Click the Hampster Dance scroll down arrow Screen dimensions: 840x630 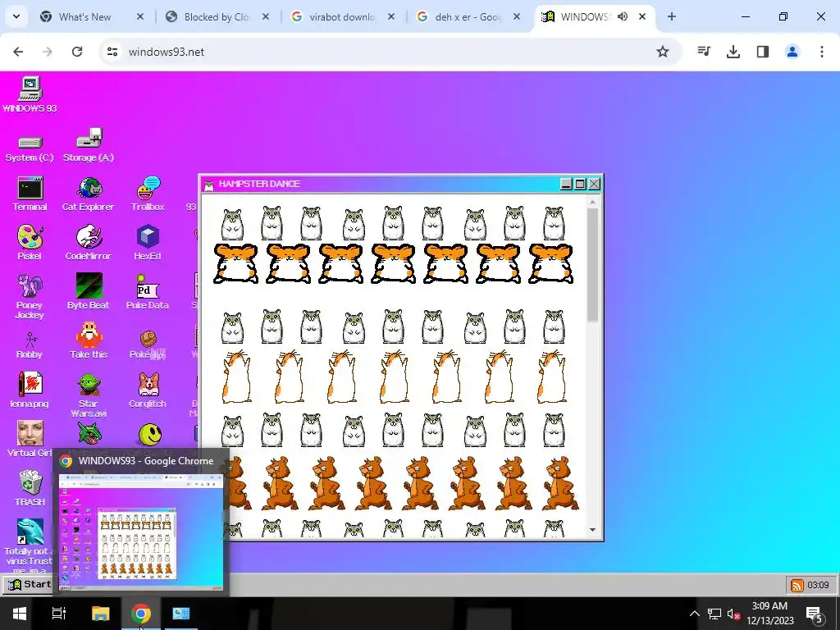pos(592,530)
